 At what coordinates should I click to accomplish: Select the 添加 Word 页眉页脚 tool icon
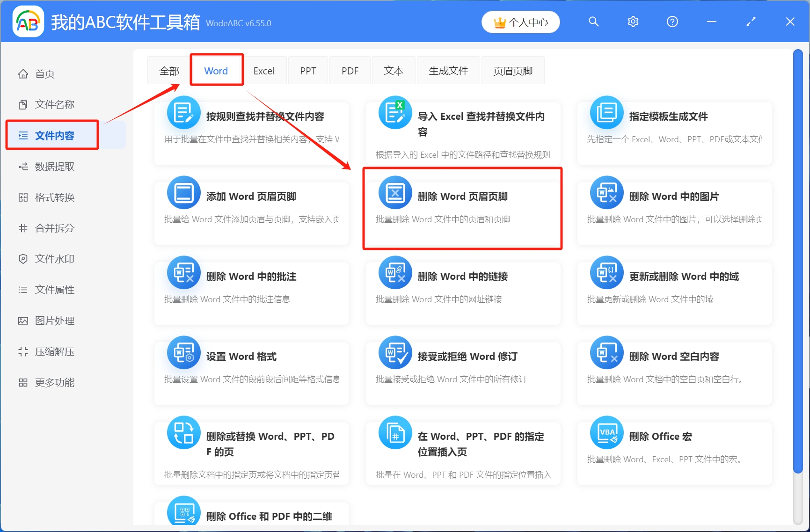183,192
